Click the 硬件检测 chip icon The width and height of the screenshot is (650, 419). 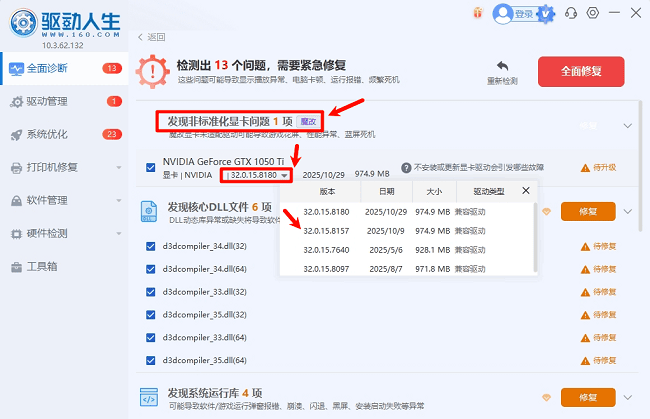pyautogui.click(x=17, y=234)
